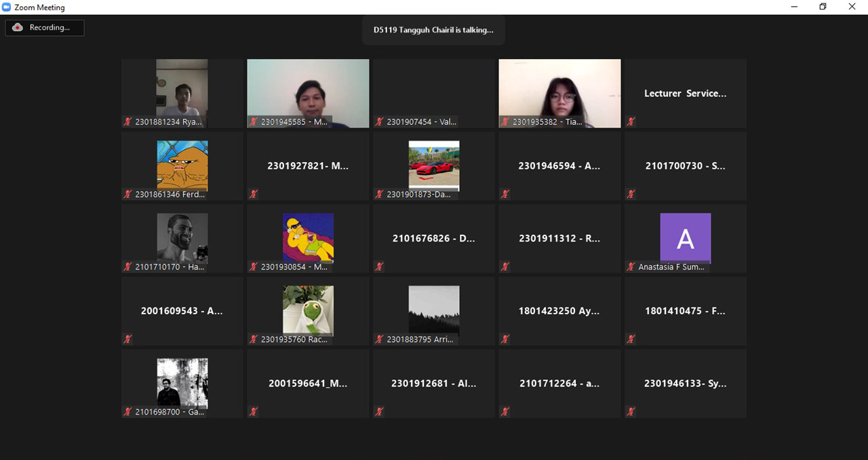868x460 pixels.
Task: Click the red recording cloud icon
Action: click(18, 28)
